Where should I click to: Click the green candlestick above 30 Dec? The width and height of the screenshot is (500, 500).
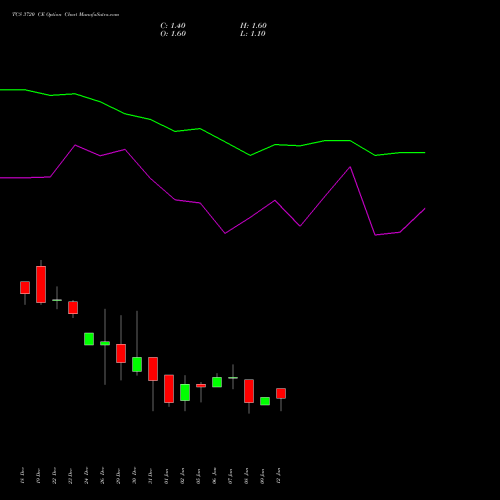tap(137, 364)
